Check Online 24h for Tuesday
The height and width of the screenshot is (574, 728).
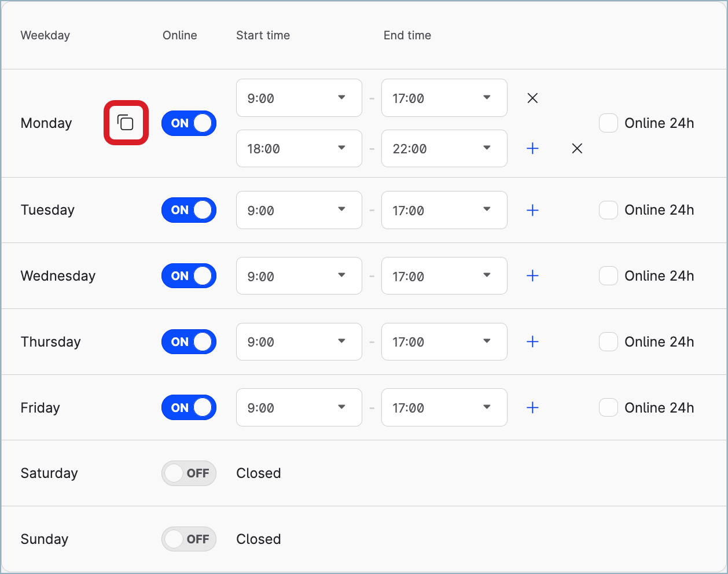[608, 210]
